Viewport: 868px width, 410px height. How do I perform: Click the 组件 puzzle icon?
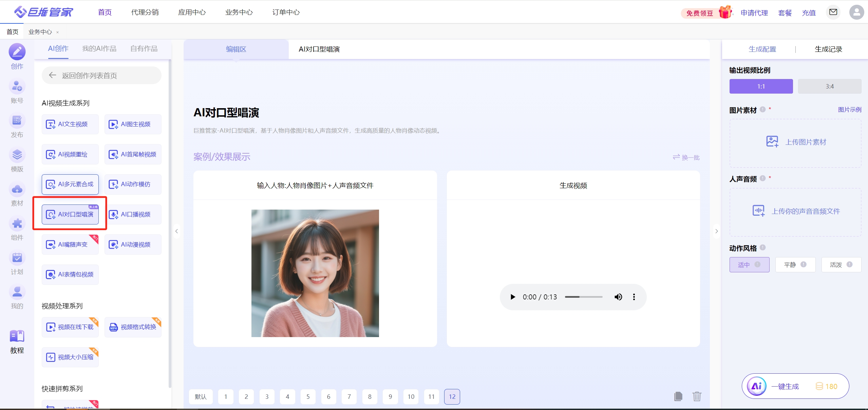coord(17,224)
